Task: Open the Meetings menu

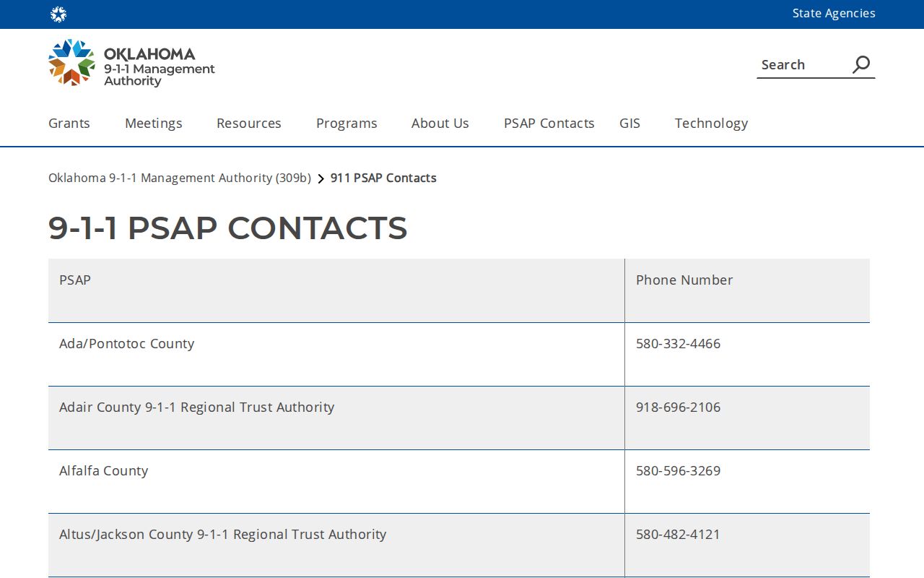Action: (154, 123)
